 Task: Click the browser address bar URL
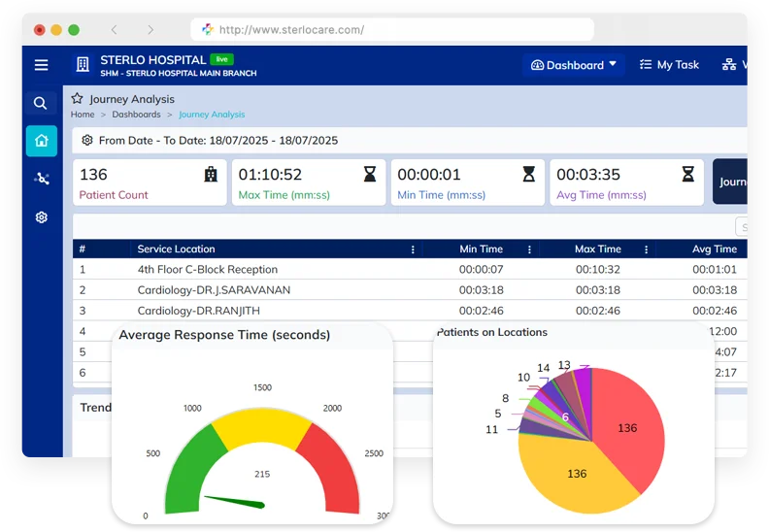tap(291, 30)
